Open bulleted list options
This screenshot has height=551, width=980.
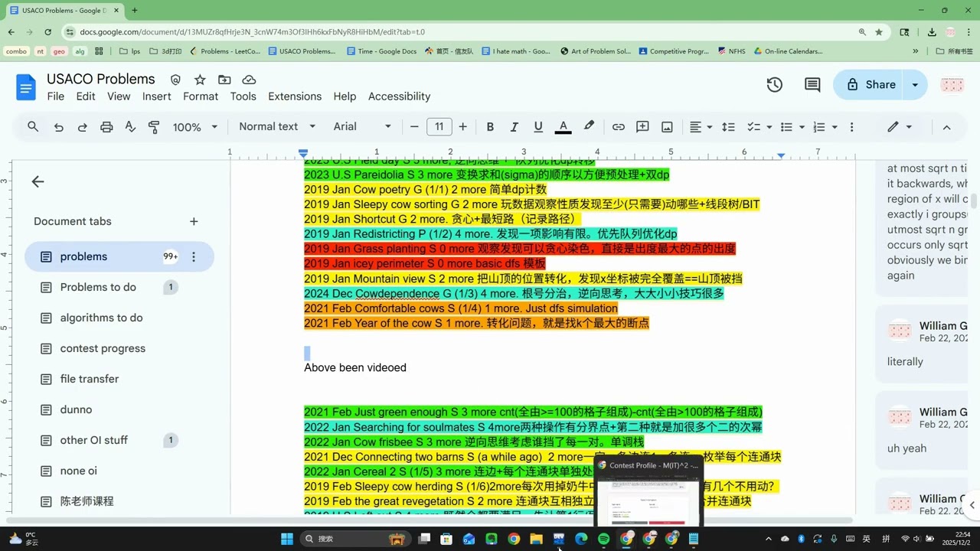pyautogui.click(x=792, y=127)
